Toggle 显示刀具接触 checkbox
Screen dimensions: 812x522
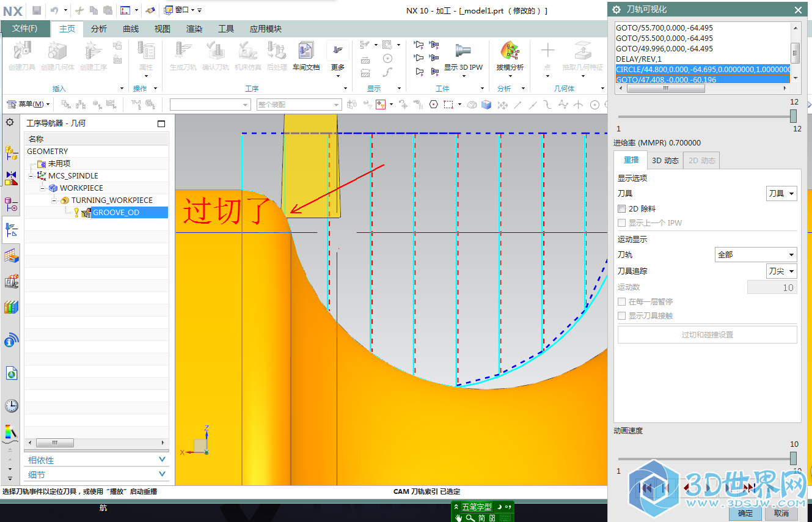(x=622, y=316)
